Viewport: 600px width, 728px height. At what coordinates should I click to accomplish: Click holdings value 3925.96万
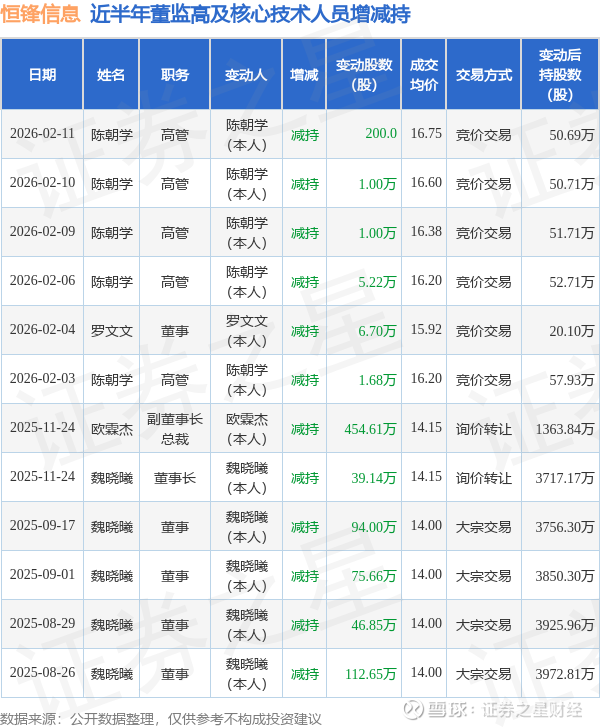tap(565, 625)
